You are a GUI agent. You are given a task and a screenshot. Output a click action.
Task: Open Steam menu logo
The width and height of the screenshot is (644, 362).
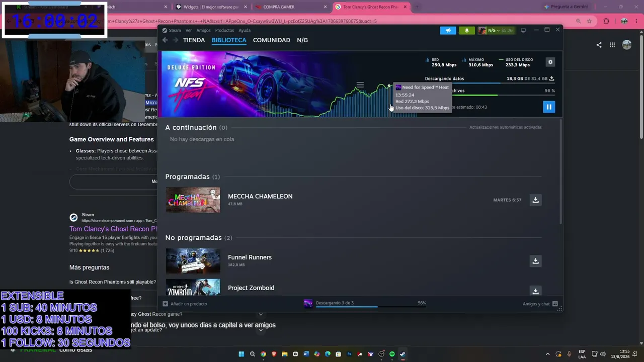(x=165, y=30)
